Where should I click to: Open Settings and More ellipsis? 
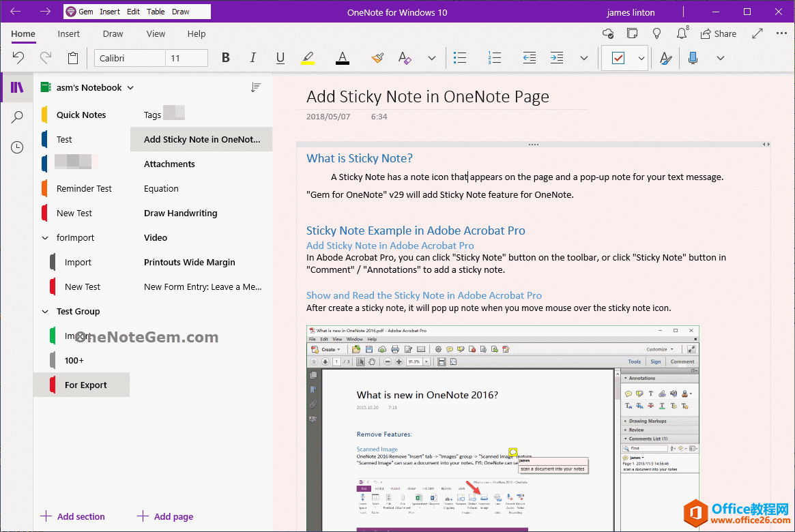781,33
